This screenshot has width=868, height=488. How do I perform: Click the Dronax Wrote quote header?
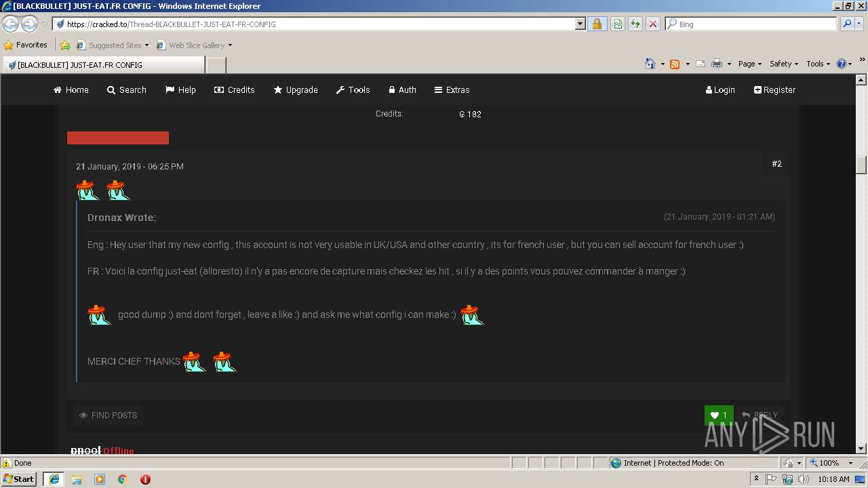click(x=121, y=218)
